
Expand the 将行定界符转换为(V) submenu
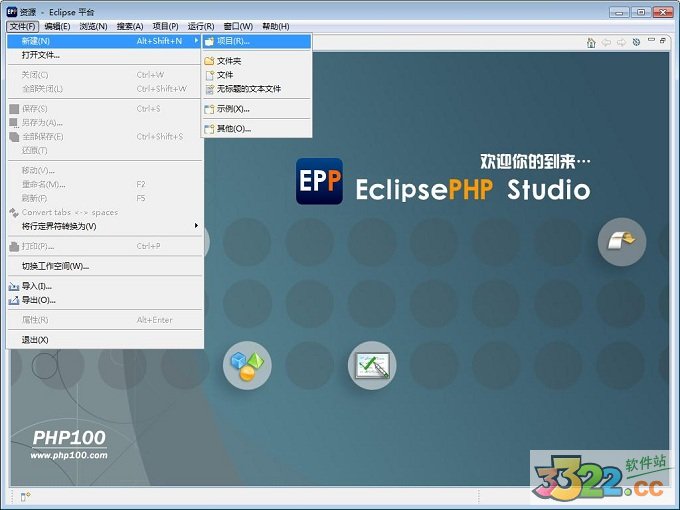coord(104,226)
